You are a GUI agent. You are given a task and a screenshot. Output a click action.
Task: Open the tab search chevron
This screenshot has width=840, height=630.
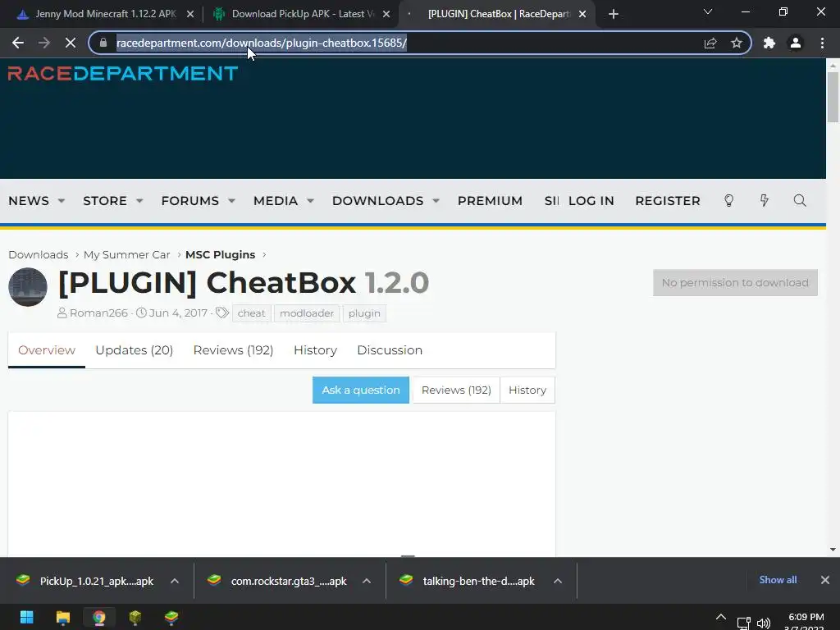(708, 11)
